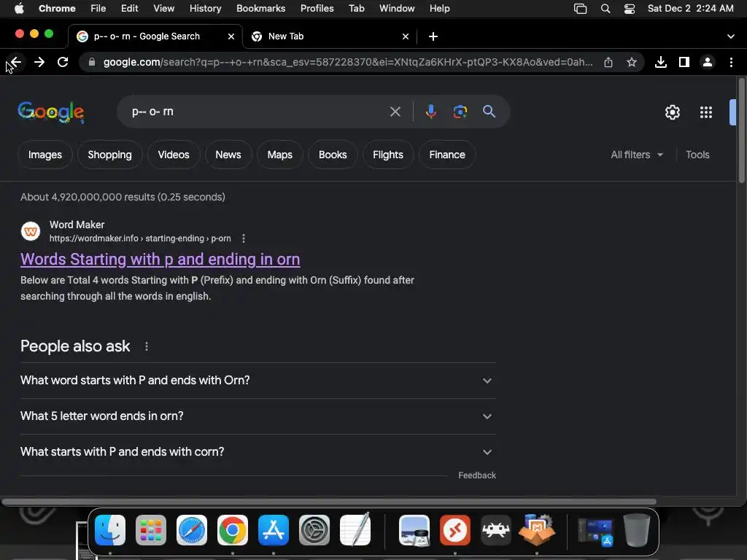747x560 pixels.
Task: Reload the current Google results page
Action: click(x=63, y=62)
